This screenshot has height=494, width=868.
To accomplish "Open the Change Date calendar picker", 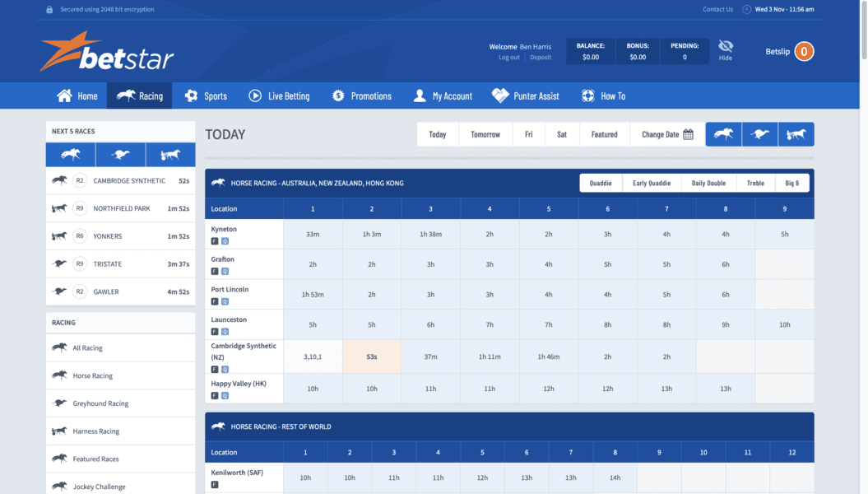I will (688, 133).
